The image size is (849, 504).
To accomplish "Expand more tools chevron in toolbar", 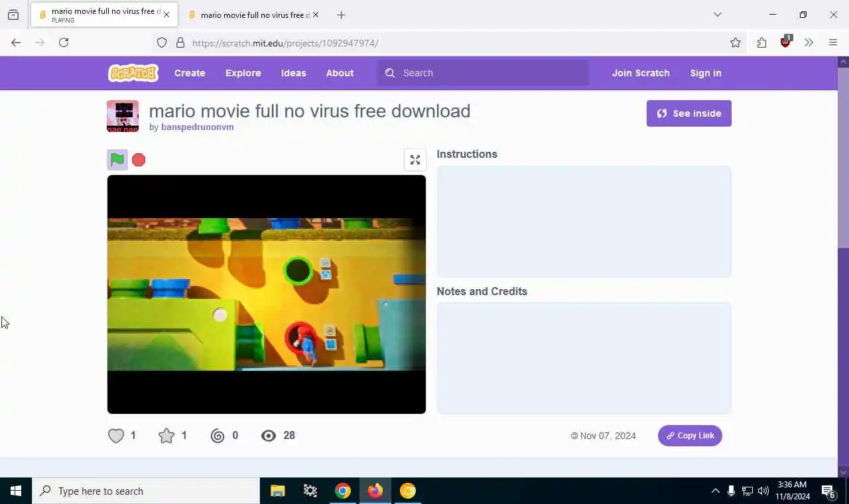I will point(809,42).
